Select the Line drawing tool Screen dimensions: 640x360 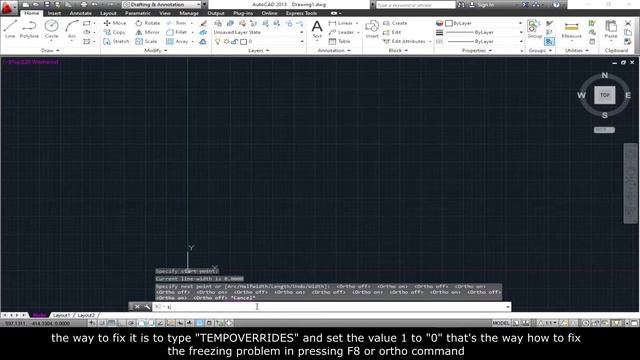10,29
